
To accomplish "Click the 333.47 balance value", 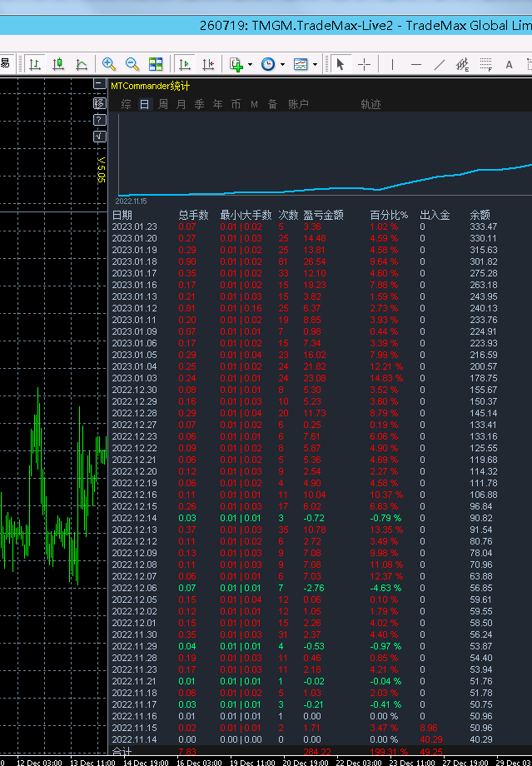I will tap(483, 226).
